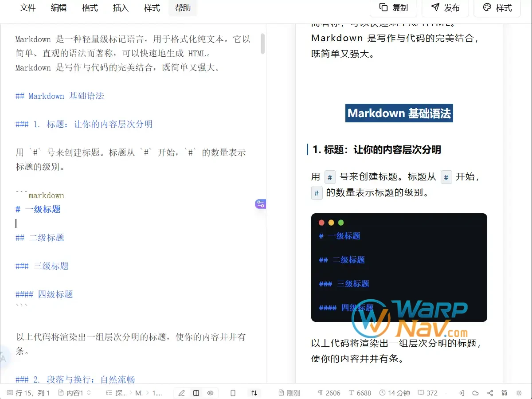Click the yellow dot in code block header
Screen dimensions: 532x399
(x=331, y=223)
